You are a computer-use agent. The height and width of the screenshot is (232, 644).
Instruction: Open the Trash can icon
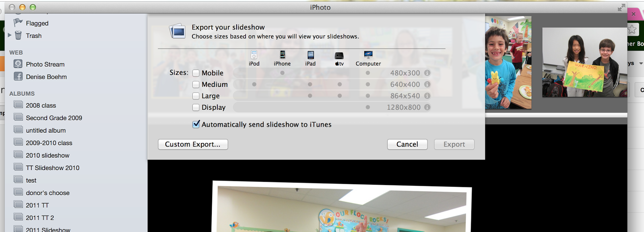coord(18,35)
